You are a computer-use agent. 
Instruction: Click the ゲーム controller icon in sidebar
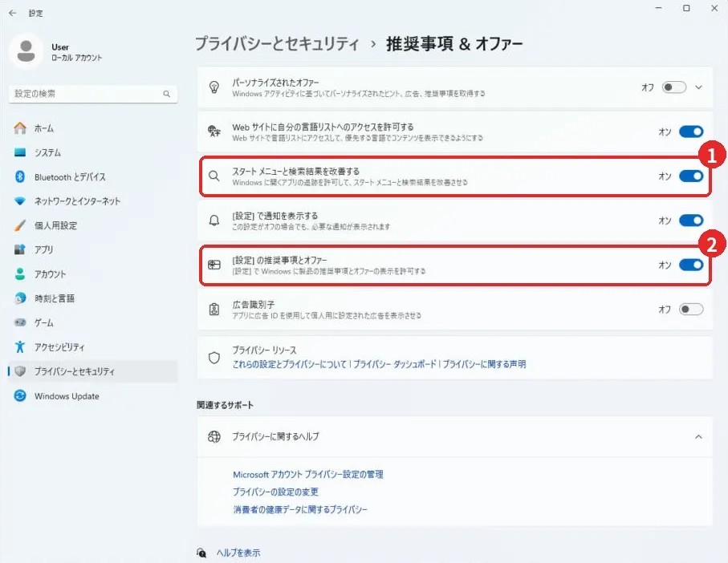pos(20,322)
